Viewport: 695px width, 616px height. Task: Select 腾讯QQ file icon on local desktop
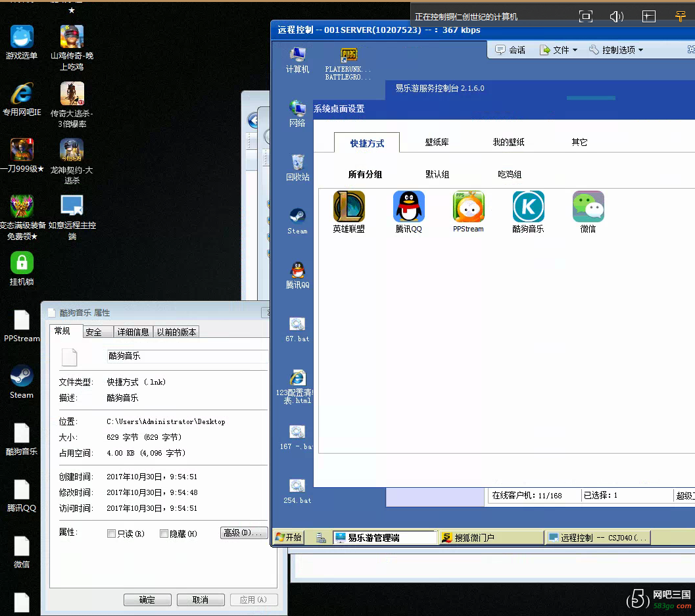pyautogui.click(x=22, y=496)
